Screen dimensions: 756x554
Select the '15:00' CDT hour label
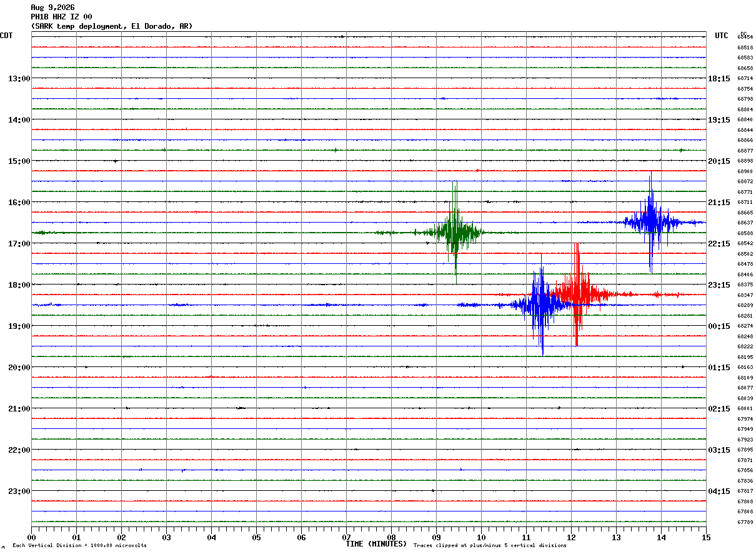click(19, 161)
